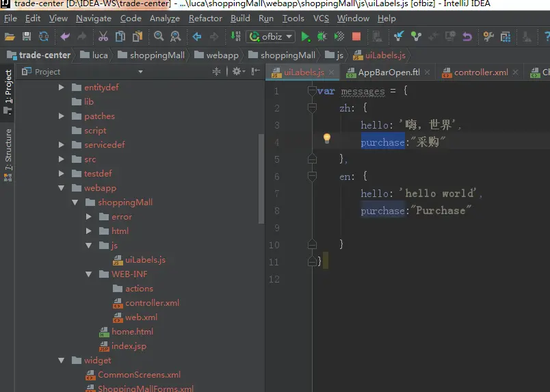Click the Copy toolbar icon

(120, 36)
